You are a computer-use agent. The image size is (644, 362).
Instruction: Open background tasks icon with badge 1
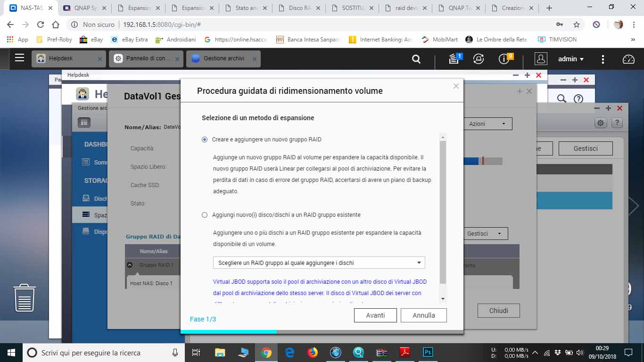[454, 59]
